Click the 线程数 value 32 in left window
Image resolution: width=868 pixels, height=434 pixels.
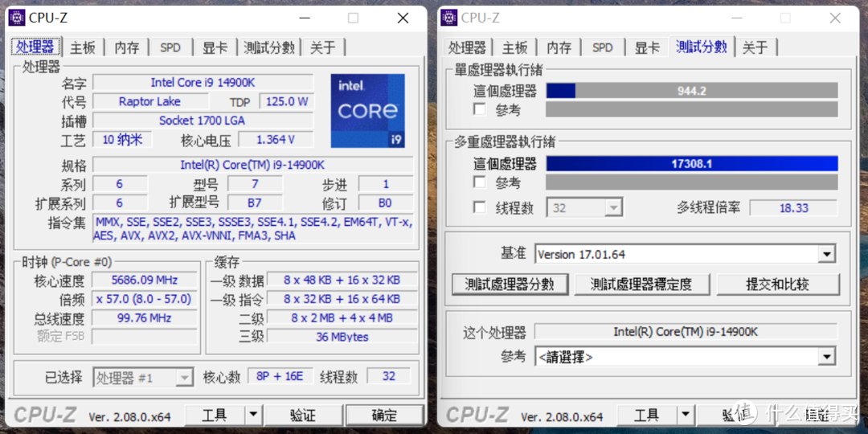pos(389,376)
